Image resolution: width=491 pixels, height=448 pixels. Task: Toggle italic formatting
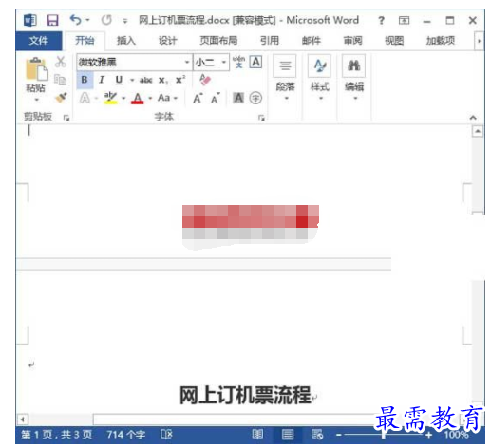coord(102,80)
